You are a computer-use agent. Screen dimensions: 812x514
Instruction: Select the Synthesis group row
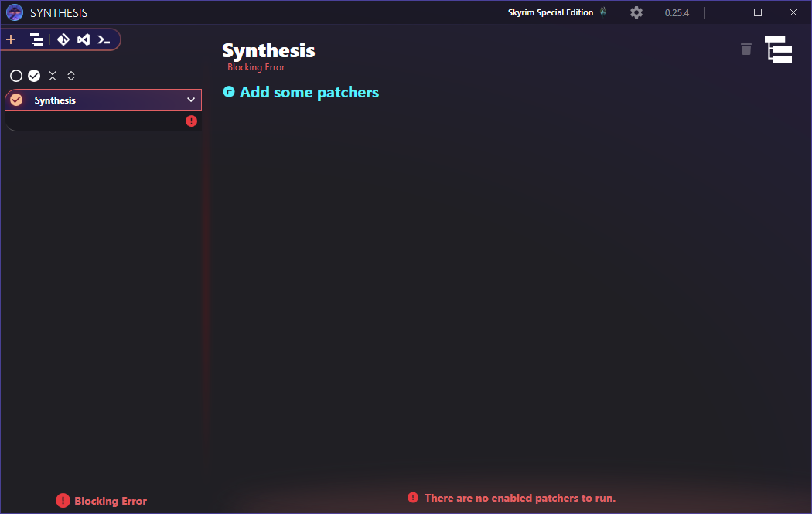(x=103, y=100)
